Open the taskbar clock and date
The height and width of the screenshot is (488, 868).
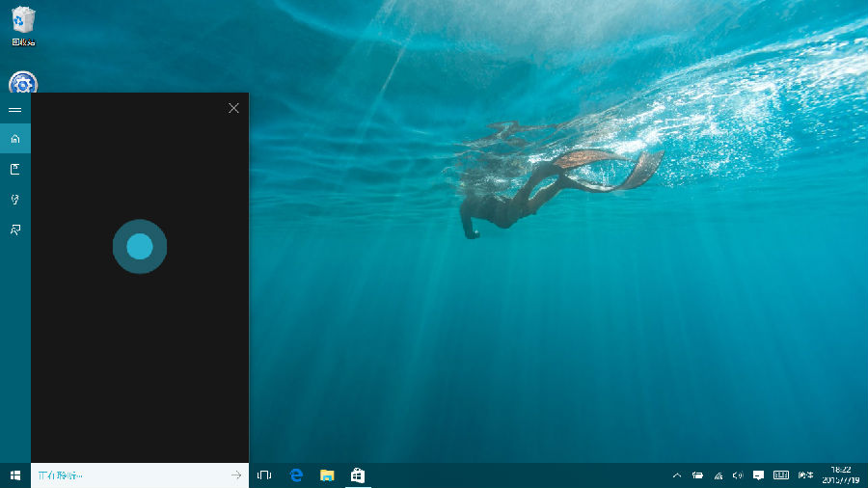click(841, 475)
